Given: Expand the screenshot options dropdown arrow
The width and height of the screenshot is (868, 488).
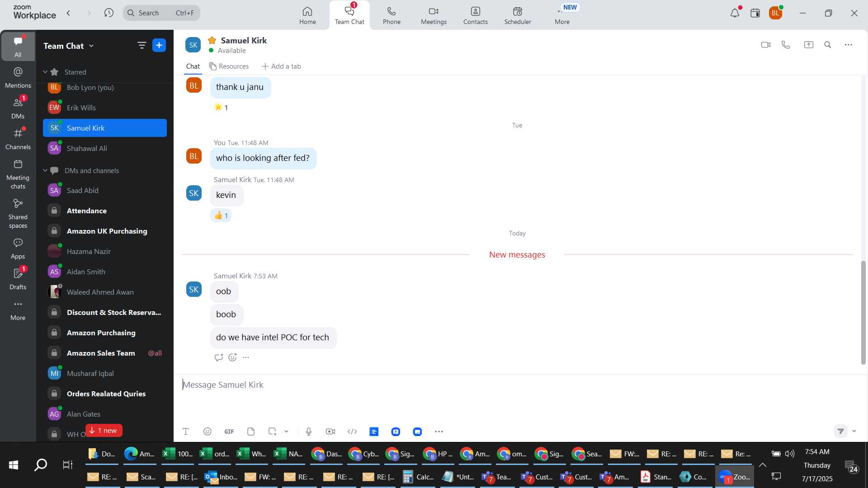Looking at the screenshot, I should click(286, 432).
